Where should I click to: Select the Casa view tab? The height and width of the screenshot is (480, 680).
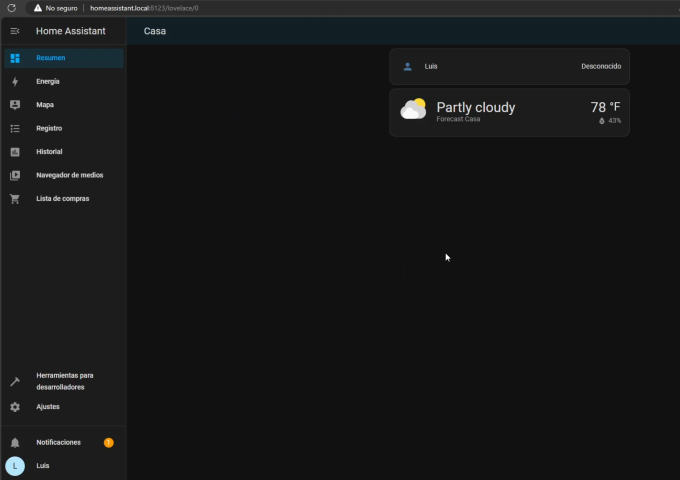point(155,31)
